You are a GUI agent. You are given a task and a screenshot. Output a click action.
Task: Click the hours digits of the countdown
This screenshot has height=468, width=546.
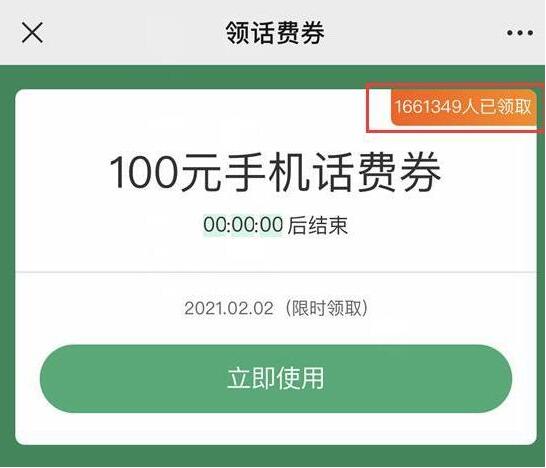click(x=214, y=224)
